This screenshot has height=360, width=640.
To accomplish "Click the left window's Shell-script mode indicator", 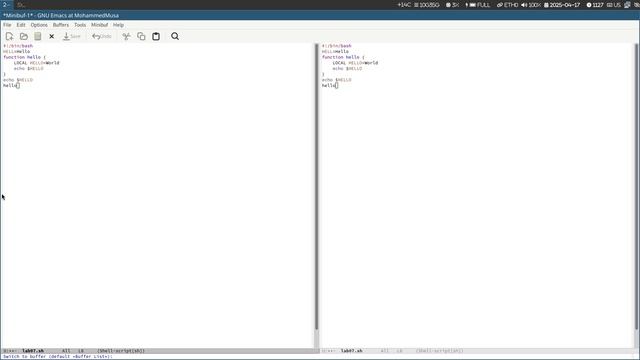I will point(121,351).
